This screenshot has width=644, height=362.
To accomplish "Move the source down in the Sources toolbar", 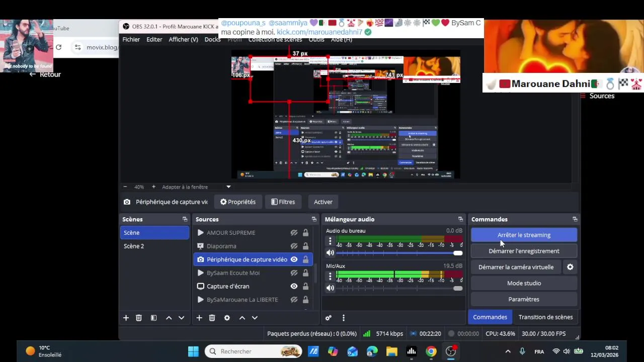I will [255, 318].
